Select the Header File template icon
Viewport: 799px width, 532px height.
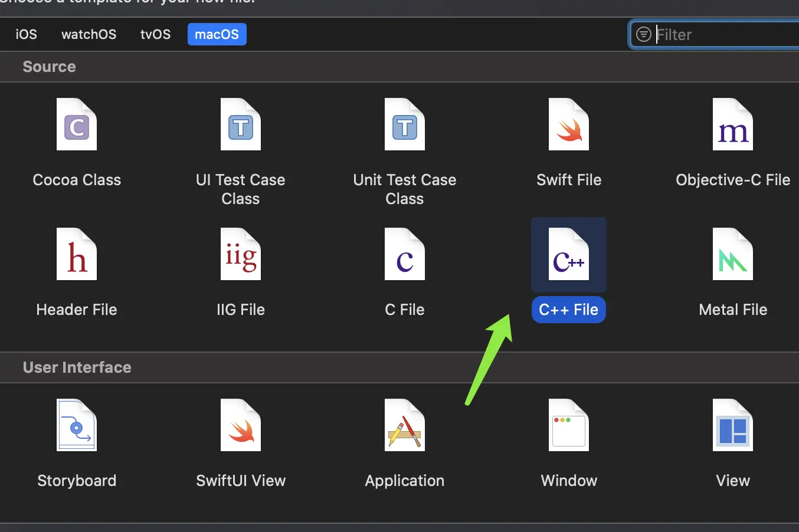[x=77, y=254]
